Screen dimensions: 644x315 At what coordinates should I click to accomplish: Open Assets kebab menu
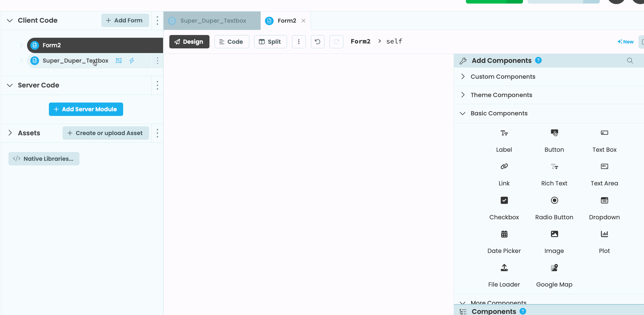pyautogui.click(x=157, y=133)
